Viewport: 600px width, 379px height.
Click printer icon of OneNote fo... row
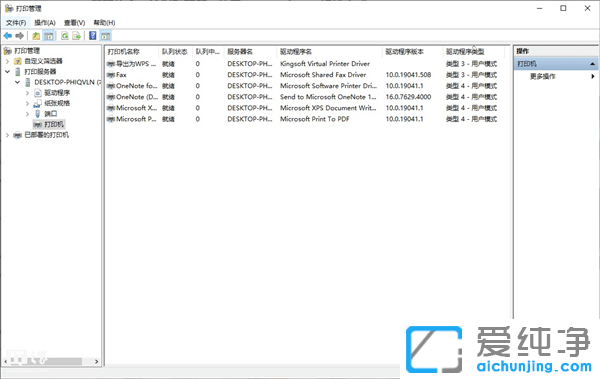[x=111, y=86]
